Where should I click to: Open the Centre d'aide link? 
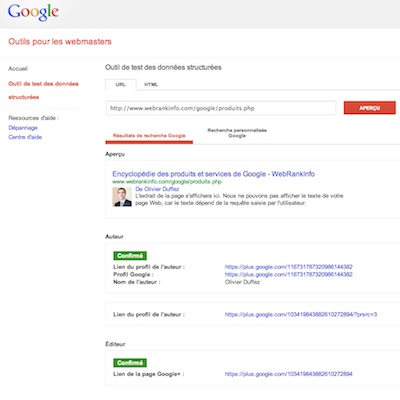click(x=25, y=137)
